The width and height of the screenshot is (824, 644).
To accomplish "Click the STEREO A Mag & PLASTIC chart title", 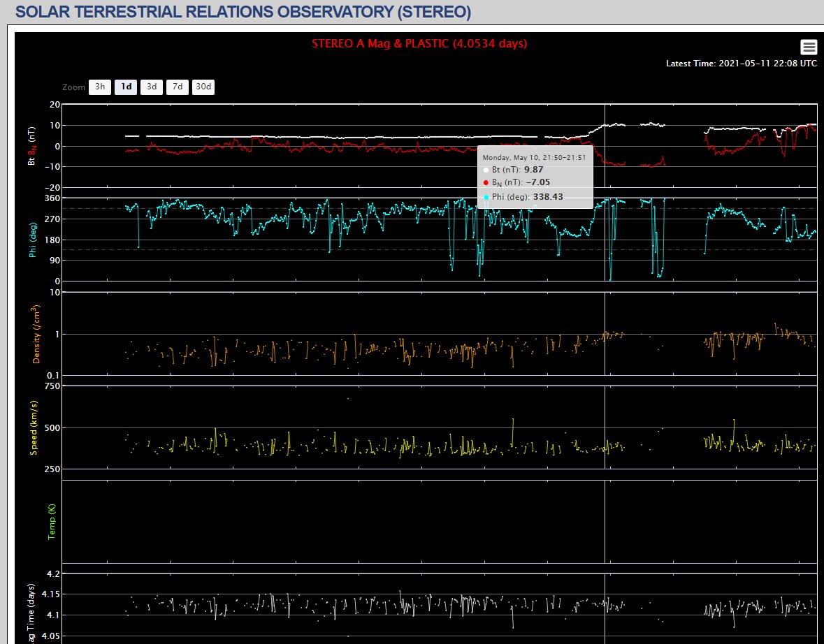I will point(419,43).
